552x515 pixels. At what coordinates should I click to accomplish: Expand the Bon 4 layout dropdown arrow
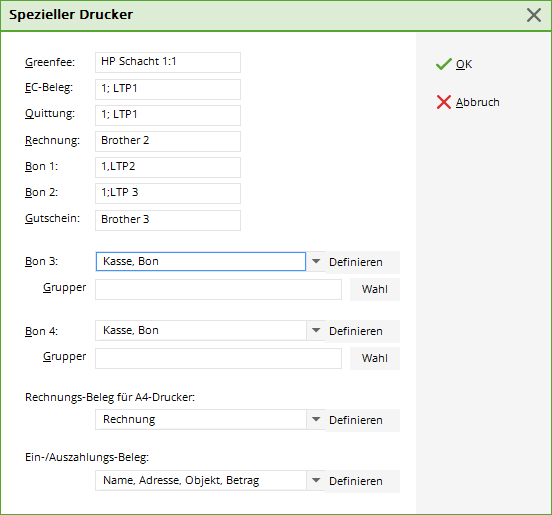pos(316,331)
